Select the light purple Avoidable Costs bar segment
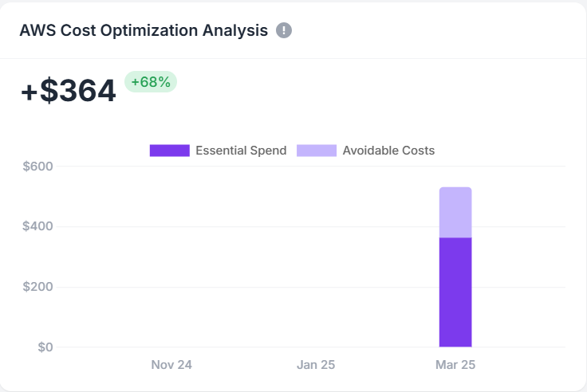587x392 pixels. coord(455,213)
